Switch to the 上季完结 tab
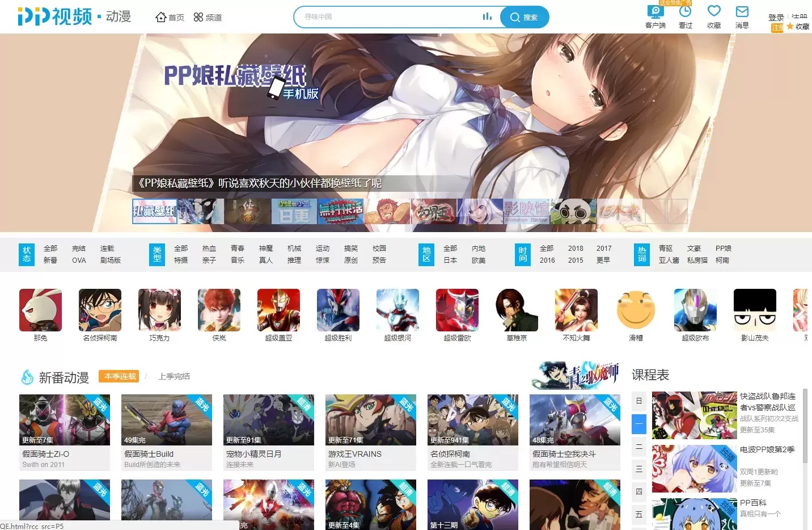This screenshot has height=530, width=812. click(174, 376)
